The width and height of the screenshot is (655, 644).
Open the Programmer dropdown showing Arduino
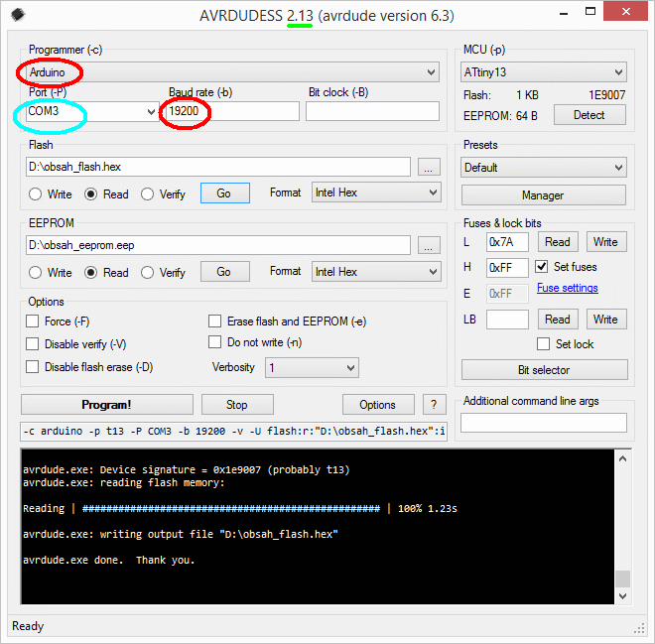[x=232, y=72]
